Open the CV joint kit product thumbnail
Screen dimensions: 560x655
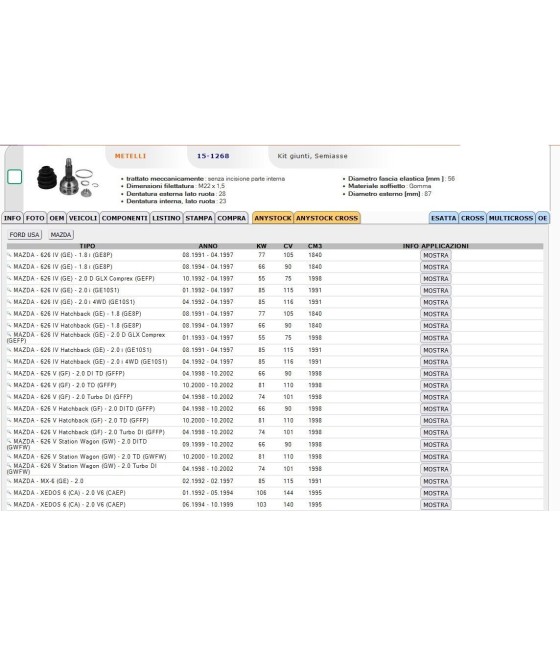pyautogui.click(x=68, y=178)
